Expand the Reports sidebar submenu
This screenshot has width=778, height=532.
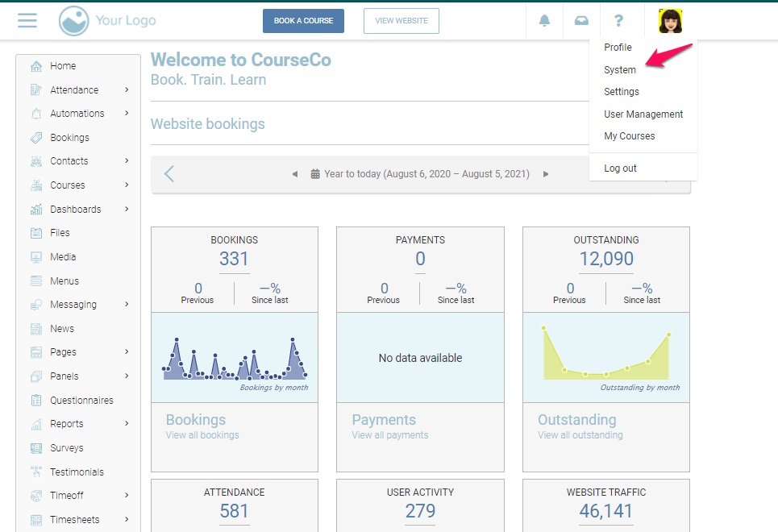coord(127,424)
